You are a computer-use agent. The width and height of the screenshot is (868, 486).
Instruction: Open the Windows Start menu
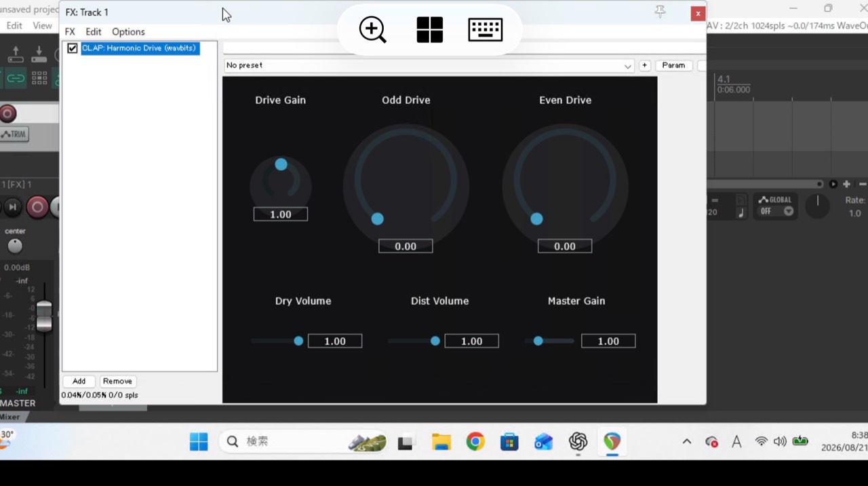point(199,442)
